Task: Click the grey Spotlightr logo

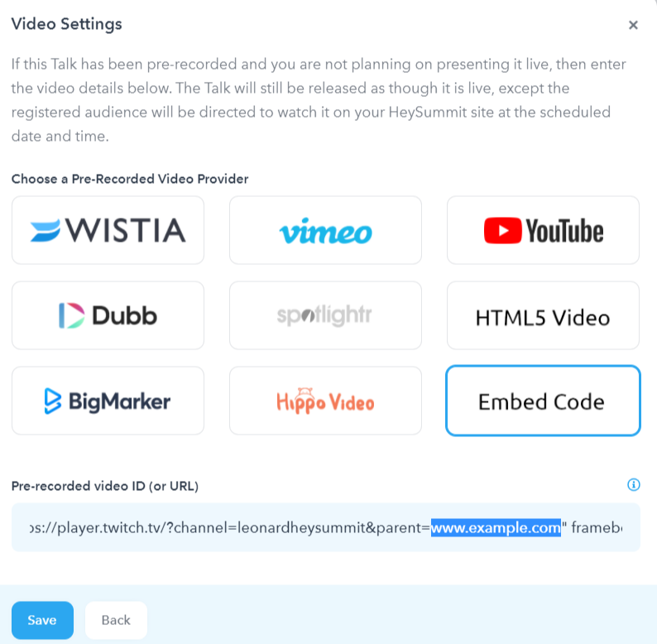Action: click(324, 315)
